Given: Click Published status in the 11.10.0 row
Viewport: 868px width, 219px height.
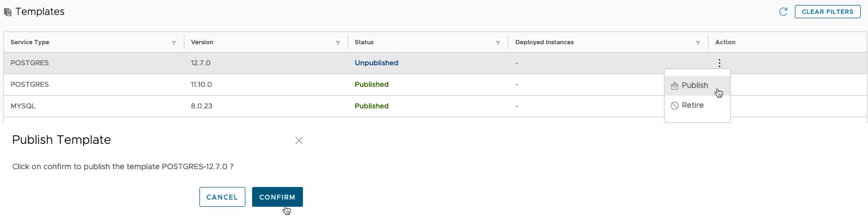Looking at the screenshot, I should click(x=372, y=85).
